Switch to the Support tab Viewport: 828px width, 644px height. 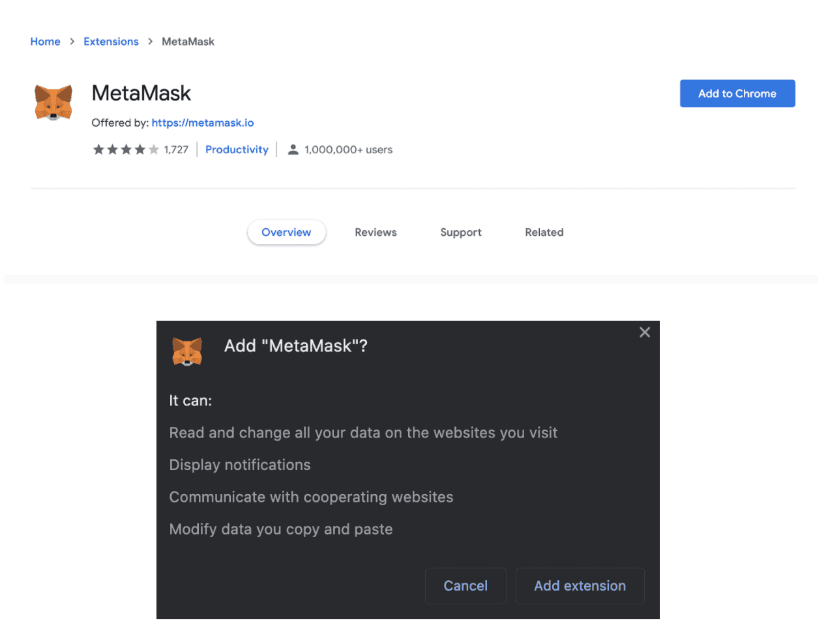click(461, 232)
